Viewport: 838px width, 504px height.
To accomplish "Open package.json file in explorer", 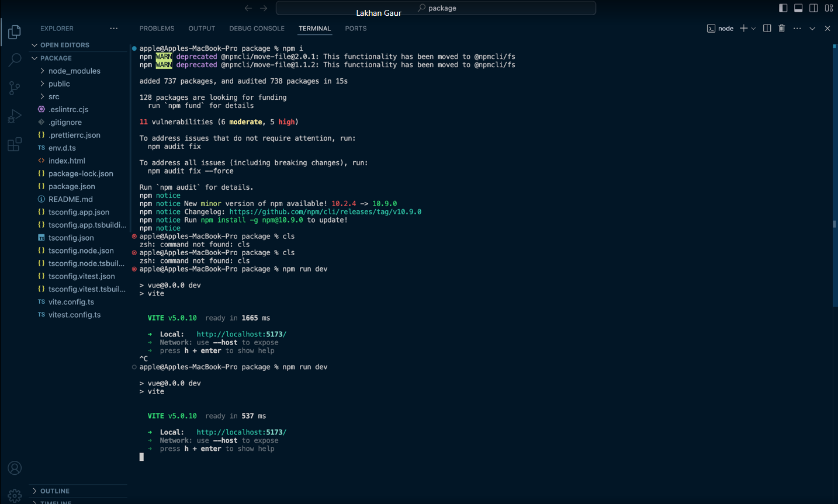I will (x=71, y=186).
